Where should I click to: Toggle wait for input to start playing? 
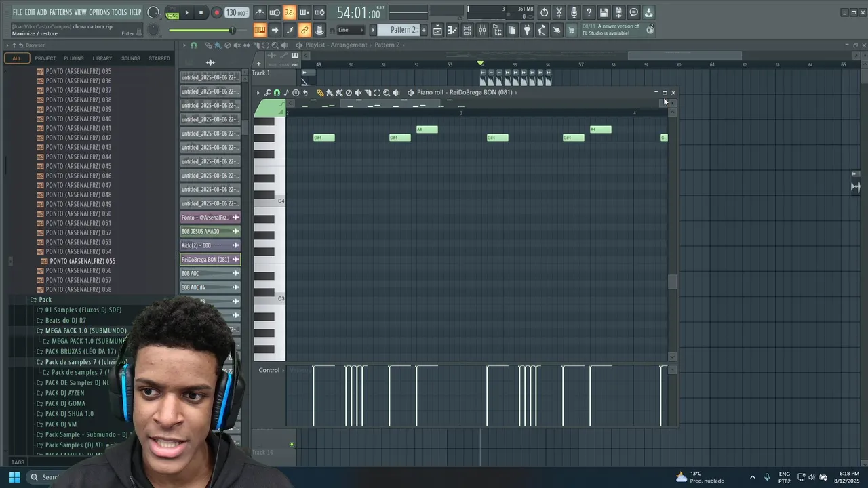tap(275, 12)
